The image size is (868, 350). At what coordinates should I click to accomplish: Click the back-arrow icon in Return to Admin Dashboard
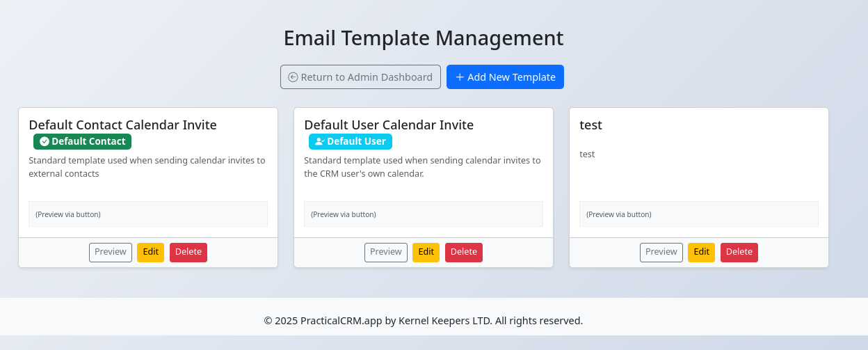point(293,77)
